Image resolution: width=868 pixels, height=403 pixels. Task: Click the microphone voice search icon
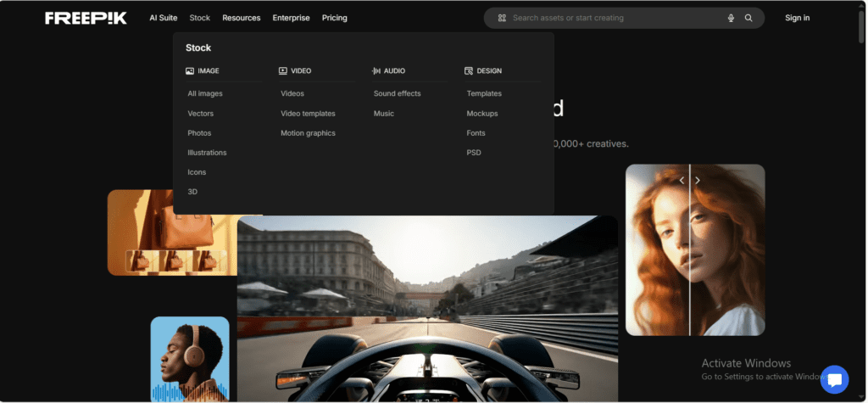(x=731, y=18)
